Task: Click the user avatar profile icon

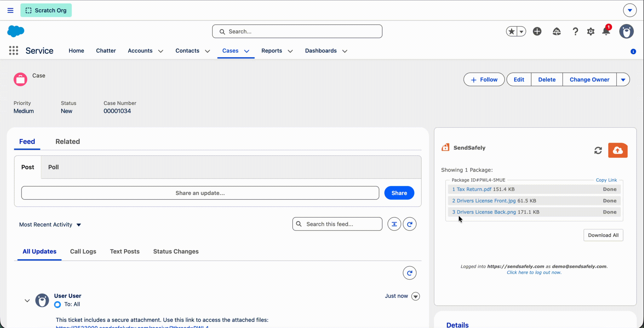Action: pyautogui.click(x=626, y=31)
